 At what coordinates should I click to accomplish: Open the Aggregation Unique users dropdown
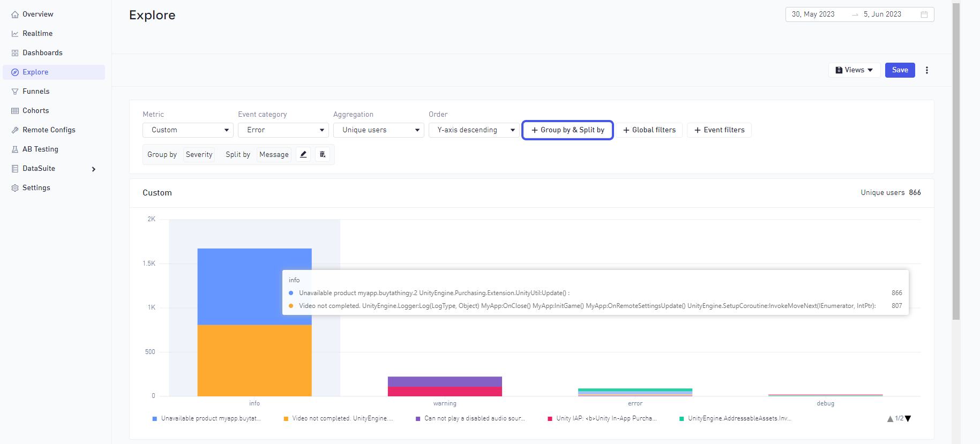tap(379, 130)
